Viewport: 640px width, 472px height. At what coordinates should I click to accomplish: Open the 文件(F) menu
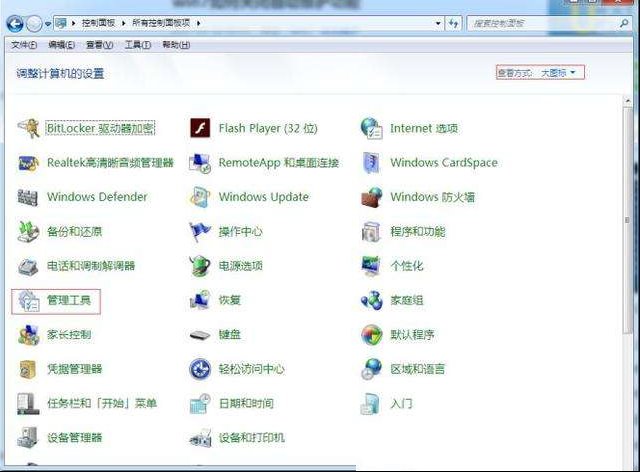pos(24,45)
